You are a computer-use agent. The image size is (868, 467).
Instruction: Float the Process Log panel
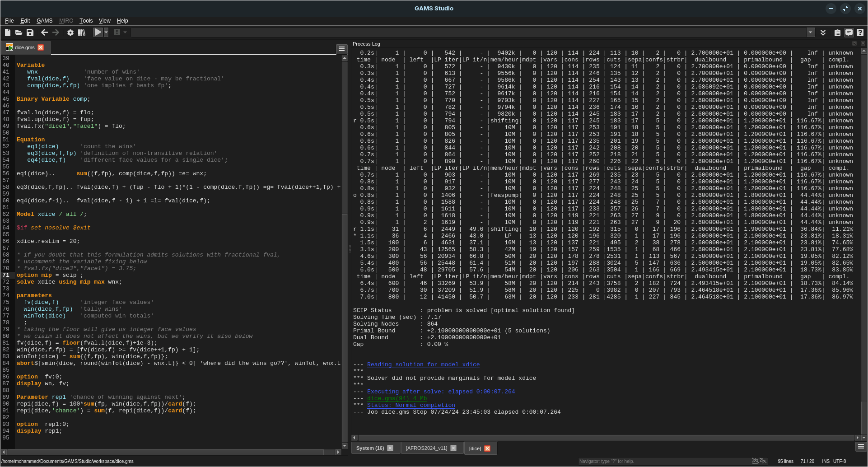pyautogui.click(x=854, y=44)
